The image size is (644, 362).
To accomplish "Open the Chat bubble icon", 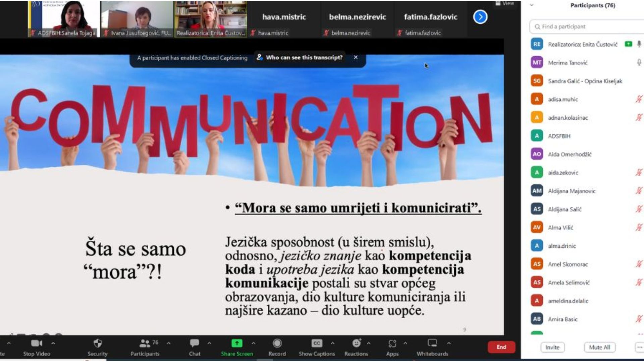I will click(x=194, y=344).
